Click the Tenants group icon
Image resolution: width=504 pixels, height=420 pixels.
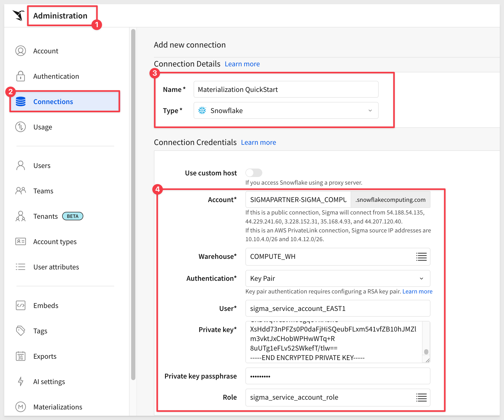21,216
